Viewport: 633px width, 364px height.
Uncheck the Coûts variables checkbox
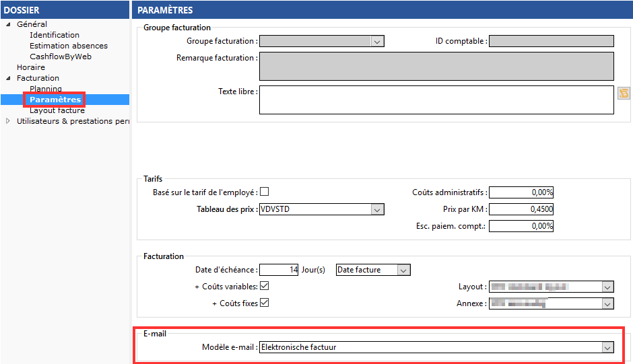pos(265,286)
